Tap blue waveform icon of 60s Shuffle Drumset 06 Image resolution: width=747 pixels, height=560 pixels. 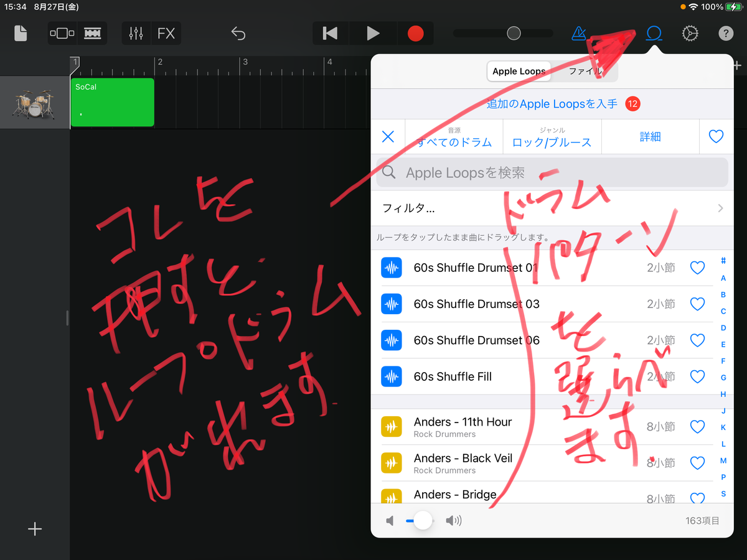pos(392,340)
